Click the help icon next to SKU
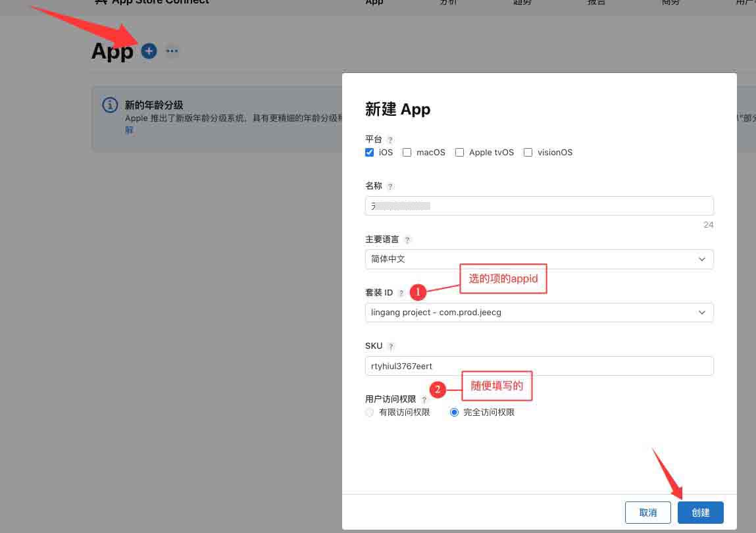Viewport: 756px width, 533px height. click(391, 346)
